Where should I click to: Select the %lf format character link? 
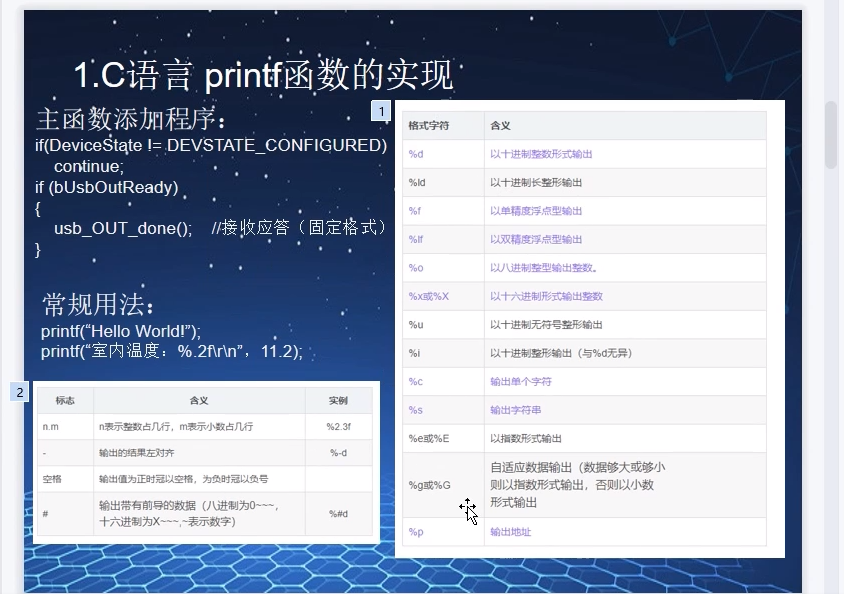tap(417, 239)
